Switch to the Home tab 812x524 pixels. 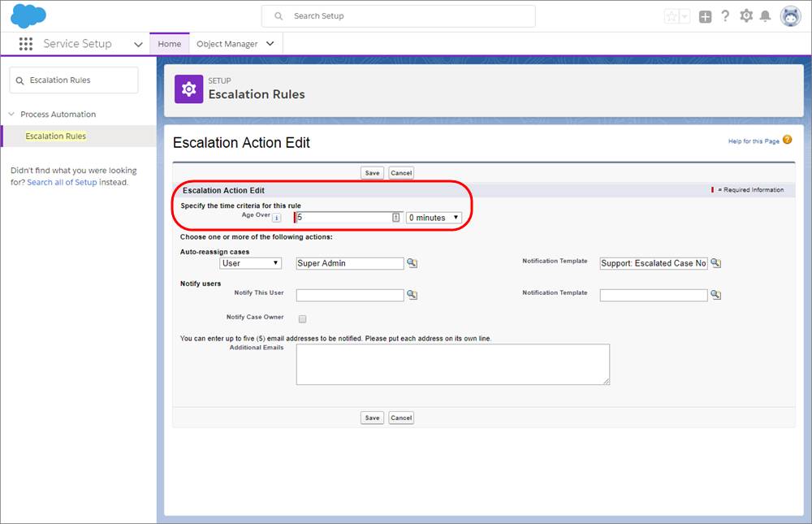[170, 44]
